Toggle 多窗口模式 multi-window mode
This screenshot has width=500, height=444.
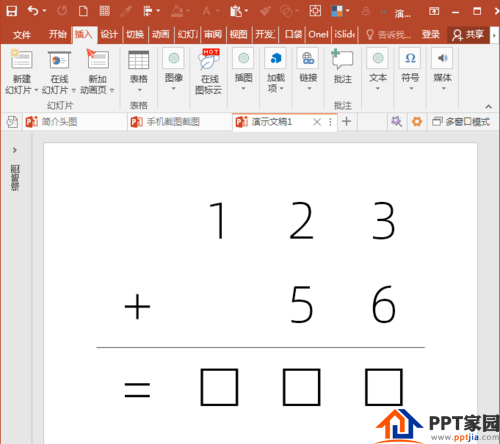[461, 122]
